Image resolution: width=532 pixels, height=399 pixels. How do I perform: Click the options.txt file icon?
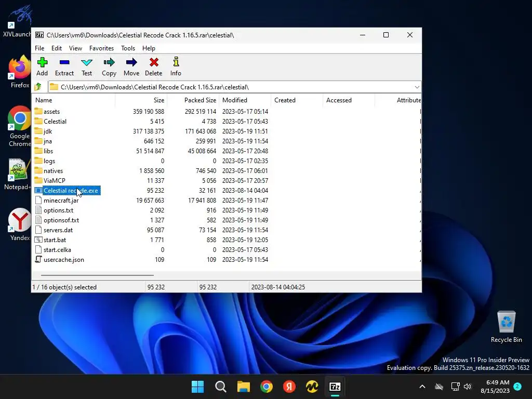(38, 210)
